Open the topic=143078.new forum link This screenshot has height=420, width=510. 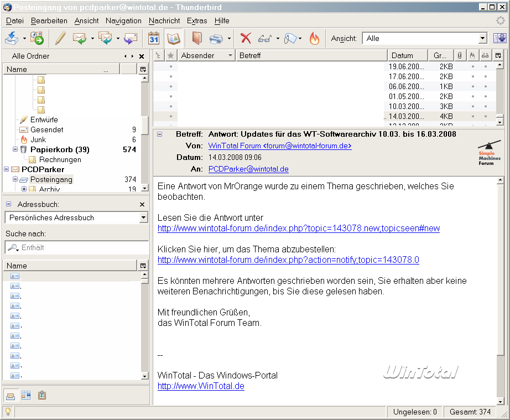click(298, 228)
